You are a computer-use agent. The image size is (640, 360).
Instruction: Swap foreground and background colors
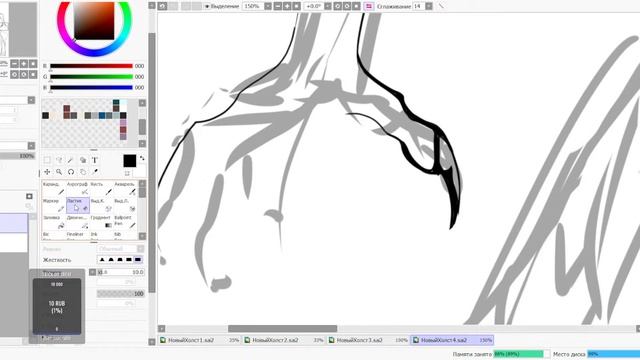142,158
